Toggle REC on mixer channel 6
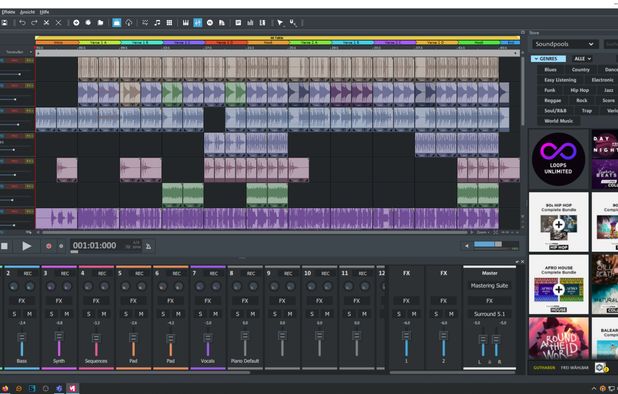Viewport: 618px width, 394px height. click(177, 273)
